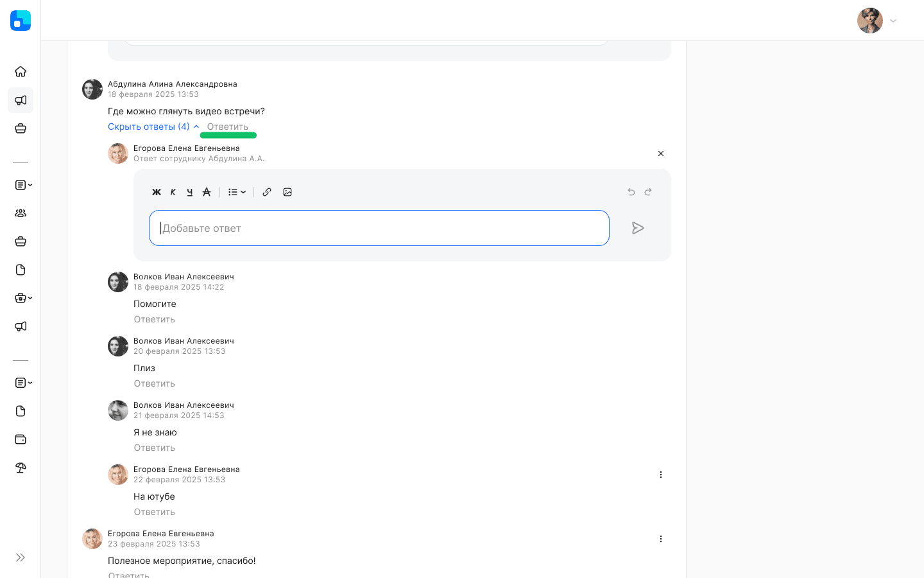
Task: Redo the edit in reply editor
Action: 648,192
